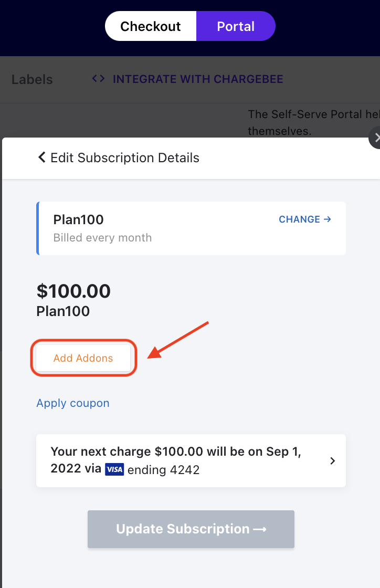Click Billed every month text

point(102,238)
